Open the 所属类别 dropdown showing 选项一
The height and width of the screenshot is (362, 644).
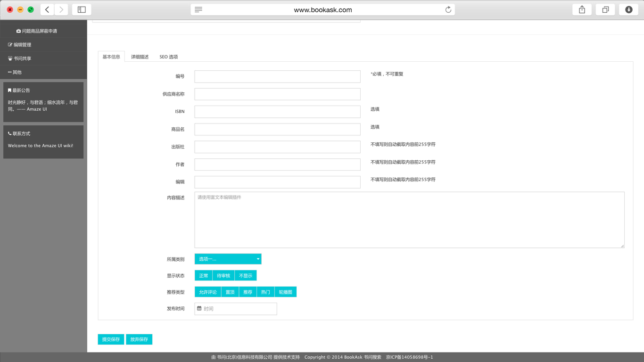click(x=228, y=259)
